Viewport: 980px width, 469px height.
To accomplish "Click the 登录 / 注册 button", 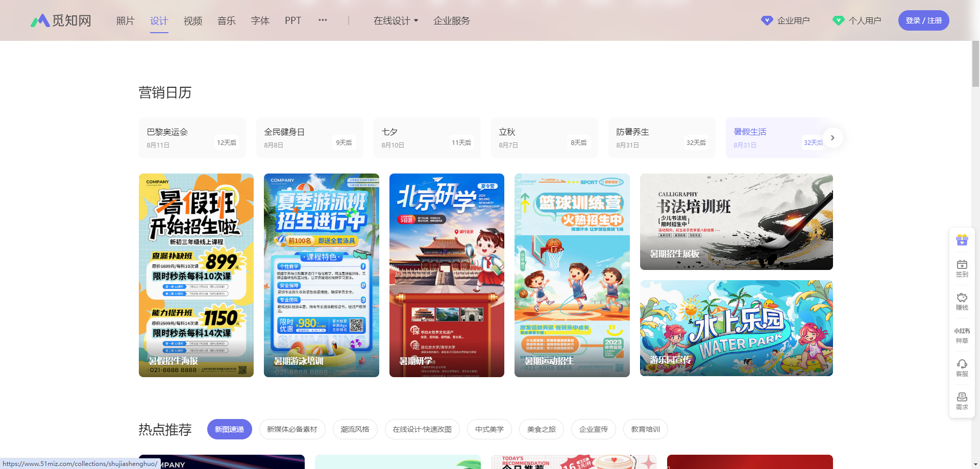I will (x=923, y=20).
